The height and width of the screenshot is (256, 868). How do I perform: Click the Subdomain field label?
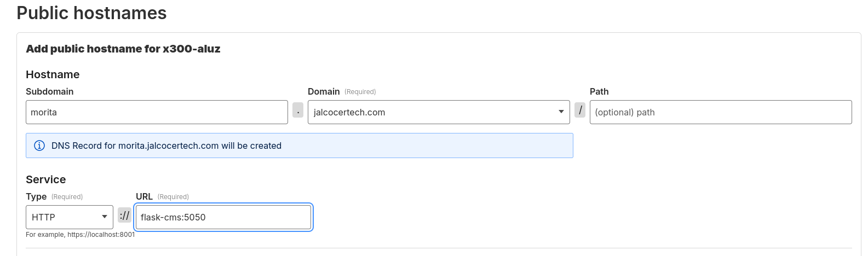tap(50, 91)
